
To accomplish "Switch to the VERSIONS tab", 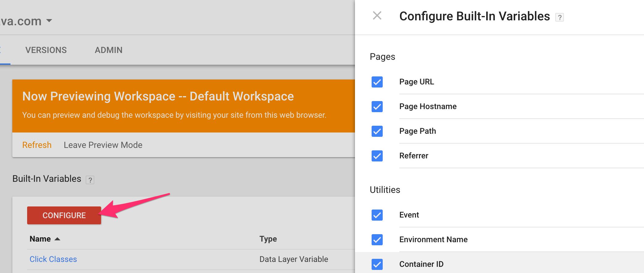I will (x=46, y=50).
